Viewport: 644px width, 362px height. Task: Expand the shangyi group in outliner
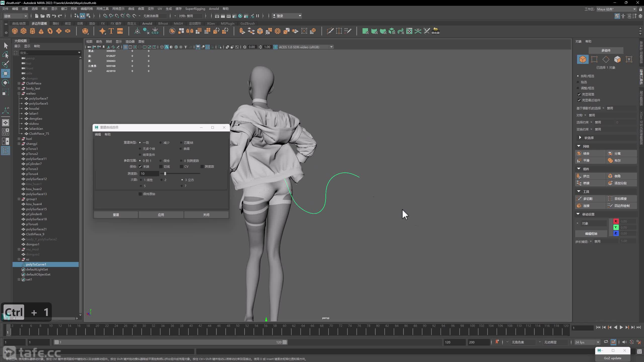point(19,144)
